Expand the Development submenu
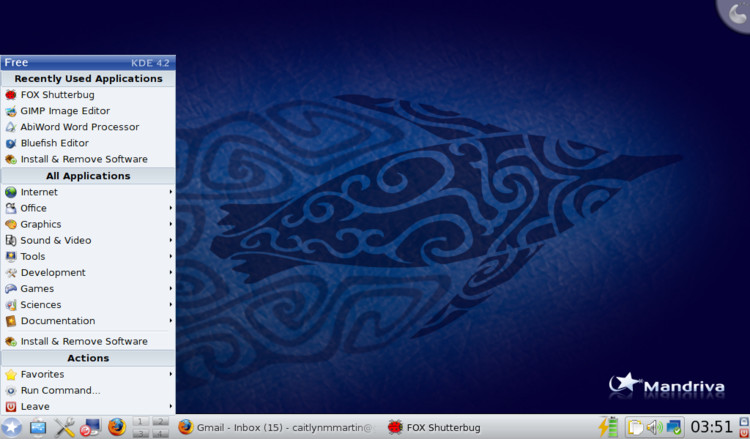 pos(88,273)
